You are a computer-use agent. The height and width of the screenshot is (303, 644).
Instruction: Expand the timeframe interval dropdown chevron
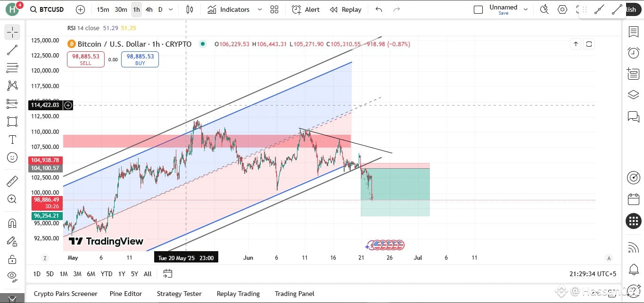coord(171,9)
